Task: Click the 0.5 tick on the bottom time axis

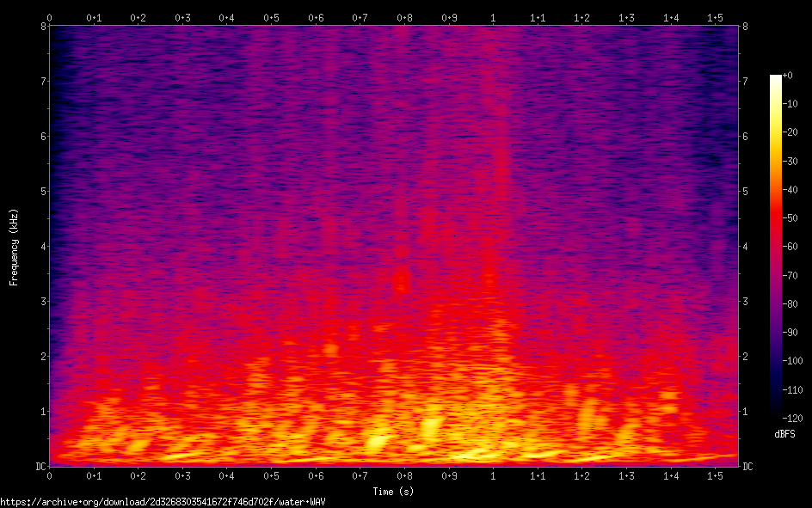Action: coord(271,475)
